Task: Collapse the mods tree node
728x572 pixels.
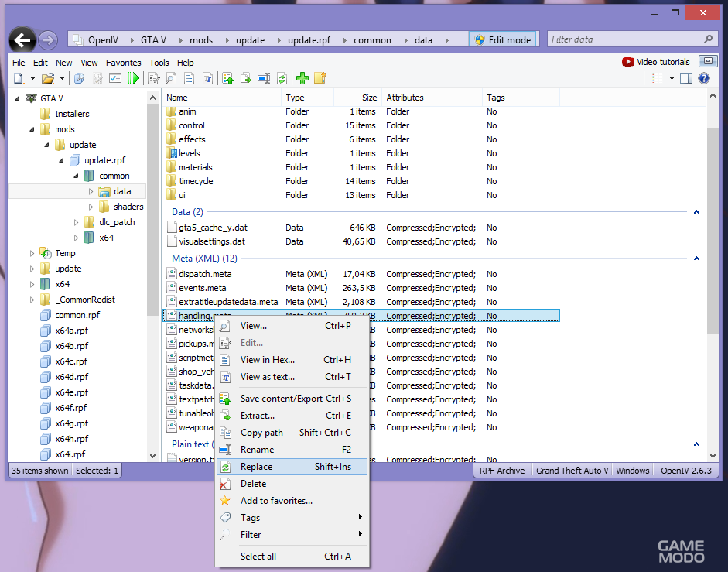Action: click(32, 129)
